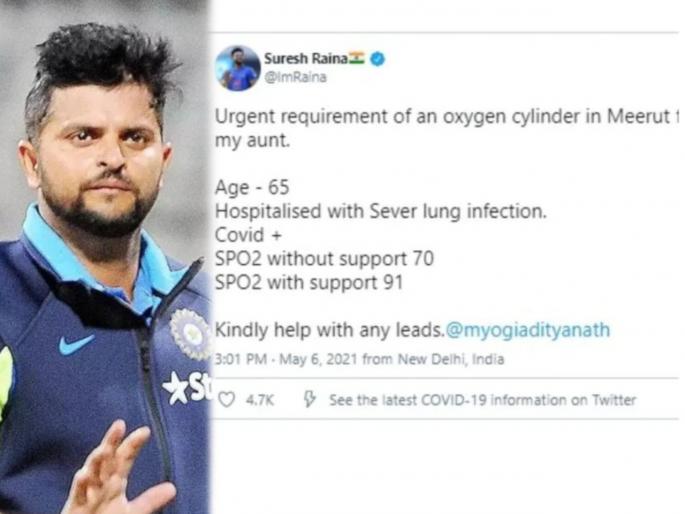Click the Nike swoosh logo on jacket
The width and height of the screenshot is (685, 514).
[x=76, y=345]
